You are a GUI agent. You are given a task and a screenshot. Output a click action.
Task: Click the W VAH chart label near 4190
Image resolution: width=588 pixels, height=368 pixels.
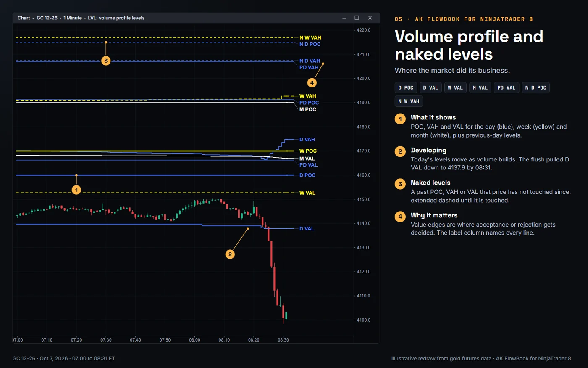(x=307, y=96)
